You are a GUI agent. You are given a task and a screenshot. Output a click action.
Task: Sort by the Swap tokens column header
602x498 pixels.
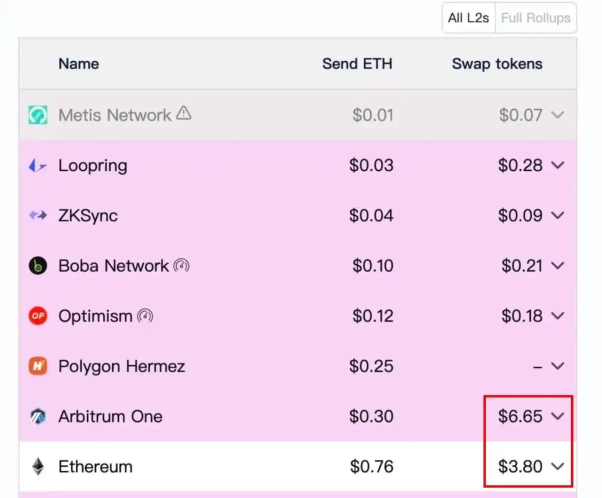[497, 64]
